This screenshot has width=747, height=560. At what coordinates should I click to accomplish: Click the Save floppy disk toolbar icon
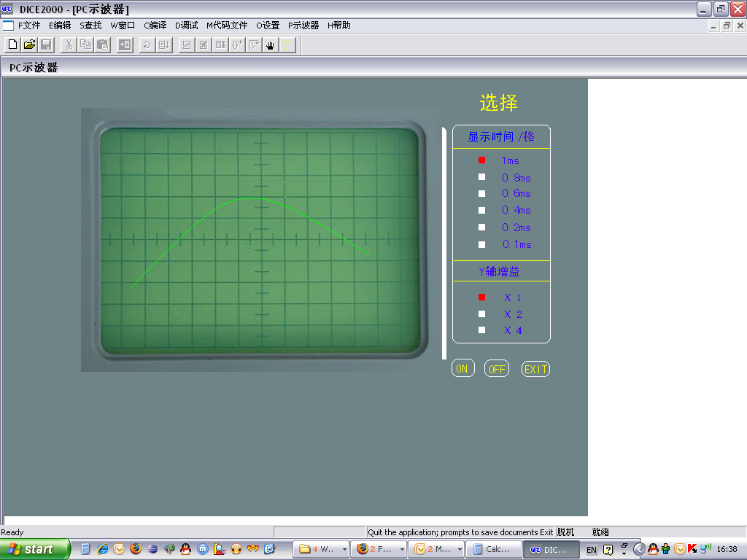(46, 45)
